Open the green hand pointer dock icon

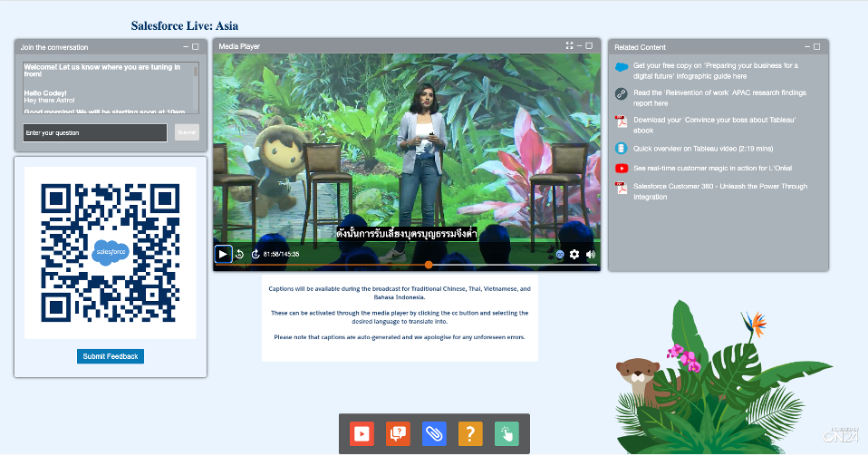click(506, 434)
